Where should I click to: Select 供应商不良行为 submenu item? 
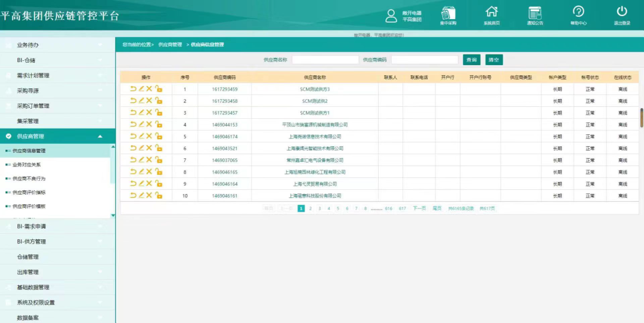55,179
